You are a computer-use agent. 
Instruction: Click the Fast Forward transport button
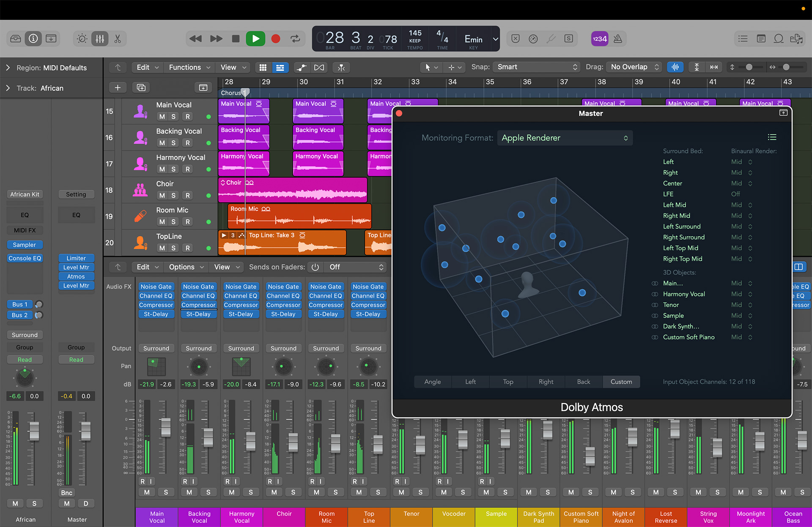coord(216,39)
